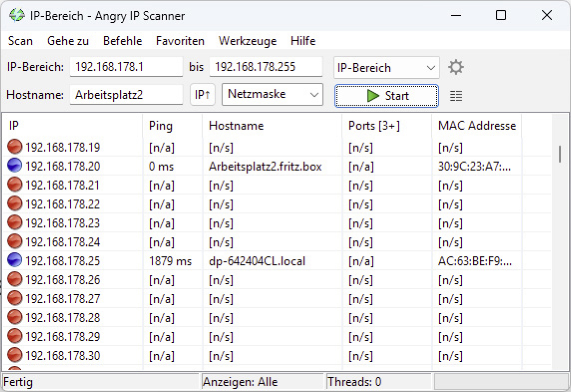Click the Angry IP Scanner title bar icon
This screenshot has width=571, height=392.
(18, 15)
